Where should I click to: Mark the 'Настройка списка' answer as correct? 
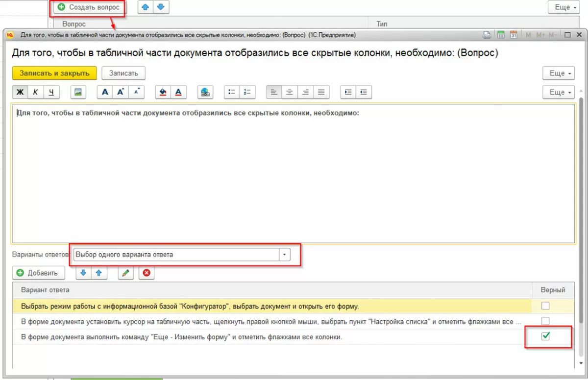(x=545, y=321)
